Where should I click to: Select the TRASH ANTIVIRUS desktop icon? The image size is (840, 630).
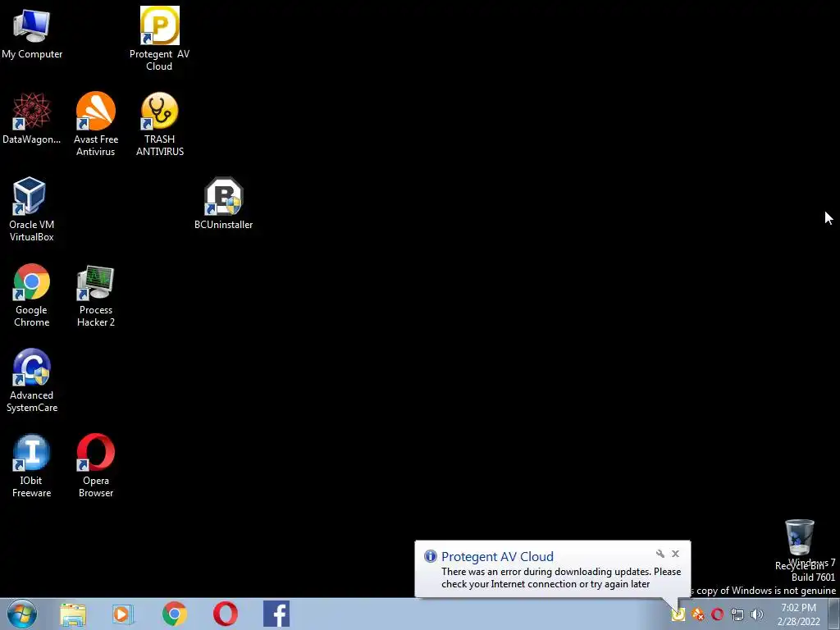160,125
